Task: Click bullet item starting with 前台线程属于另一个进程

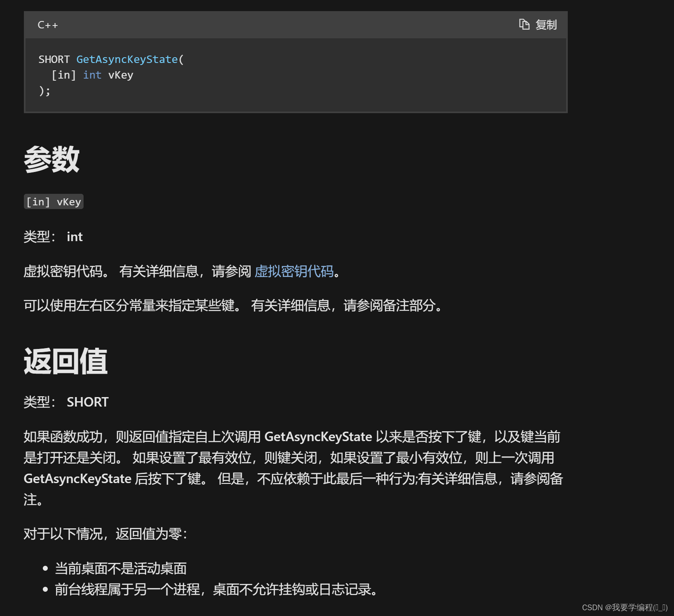Action: 216,589
